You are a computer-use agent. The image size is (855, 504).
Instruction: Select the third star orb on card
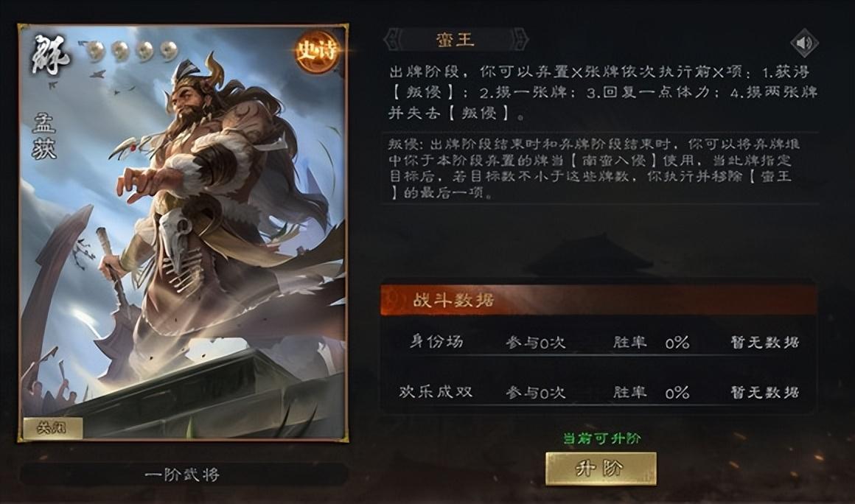point(144,51)
